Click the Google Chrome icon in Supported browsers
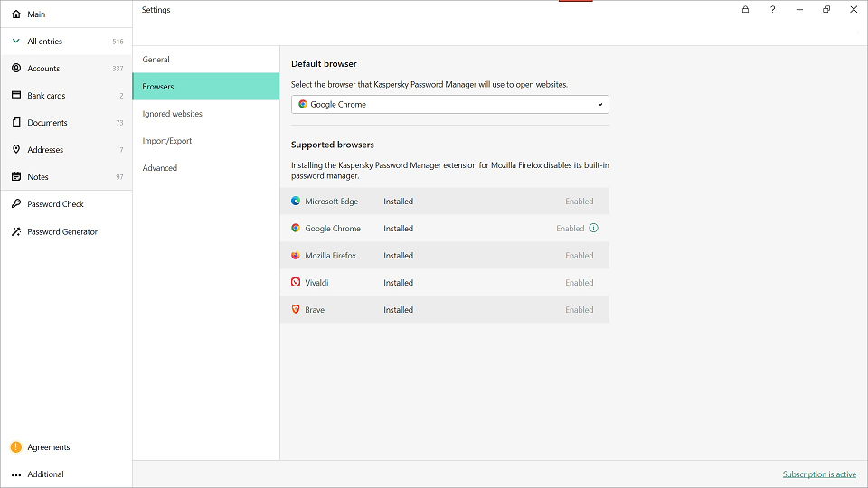The image size is (868, 488). point(296,228)
